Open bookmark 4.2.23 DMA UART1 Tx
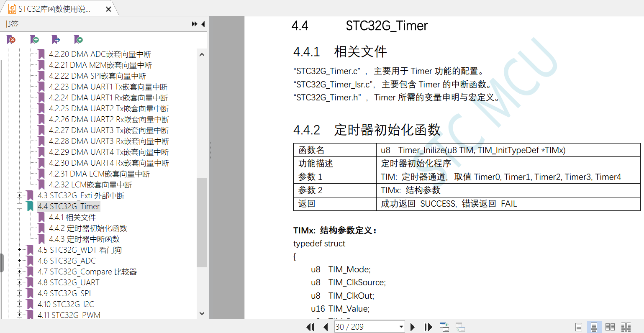 [108, 87]
